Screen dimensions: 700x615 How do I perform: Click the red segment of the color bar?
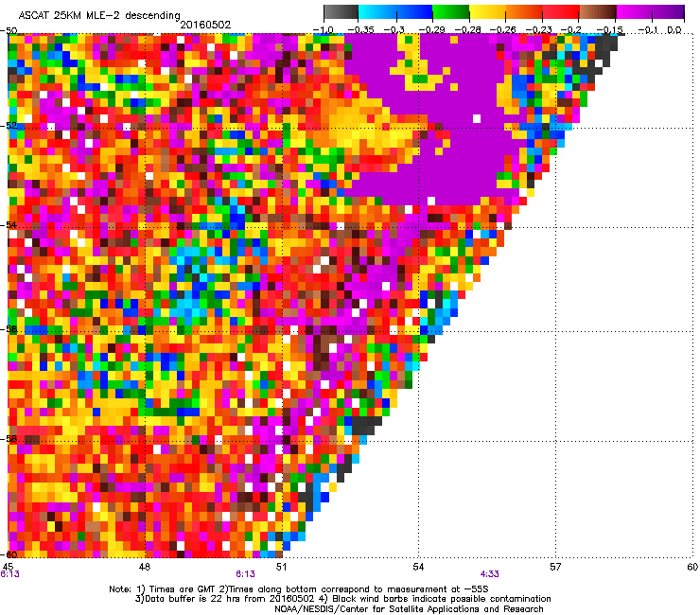pyautogui.click(x=561, y=12)
